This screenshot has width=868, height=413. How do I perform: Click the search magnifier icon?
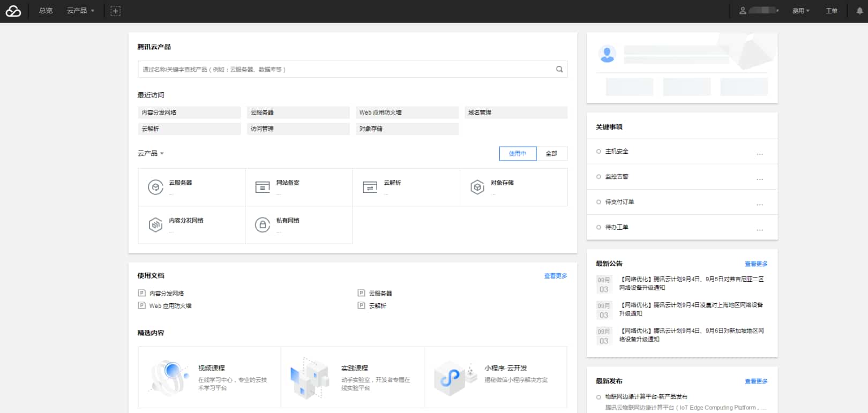[x=559, y=69]
